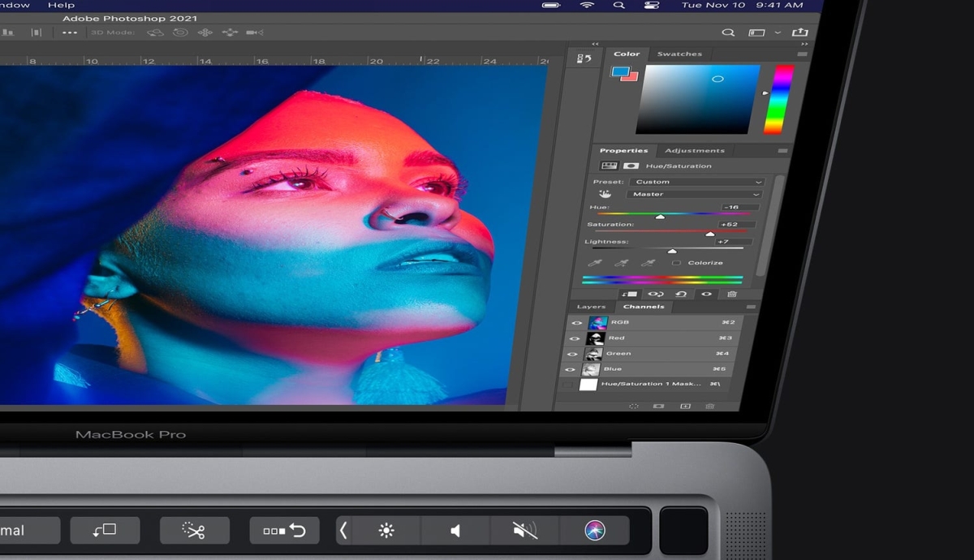This screenshot has width=974, height=560.
Task: Click the targeted adjustment hand tool icon
Action: coord(605,195)
